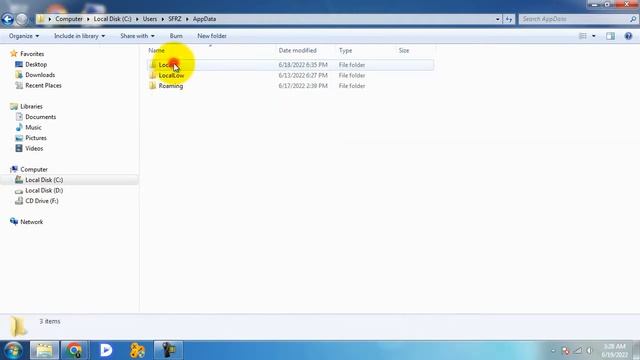The image size is (640, 360).
Task: Toggle the preview pane
Action: pyautogui.click(x=611, y=36)
